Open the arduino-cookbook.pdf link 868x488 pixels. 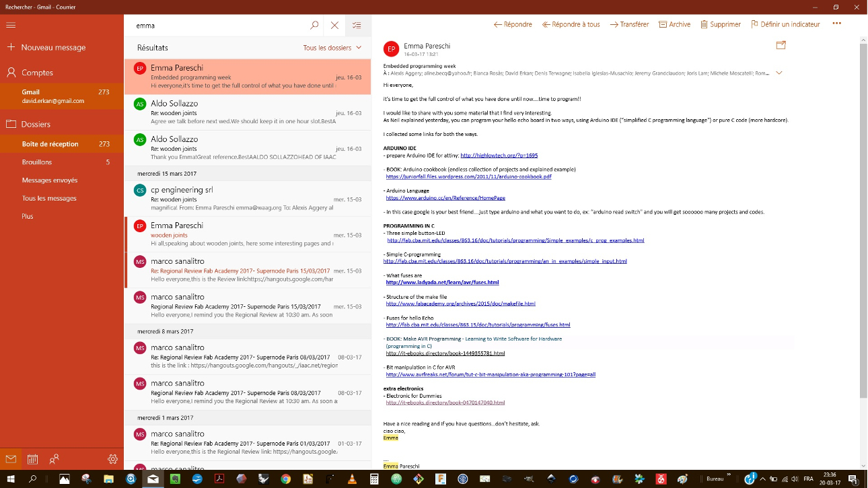tap(468, 176)
